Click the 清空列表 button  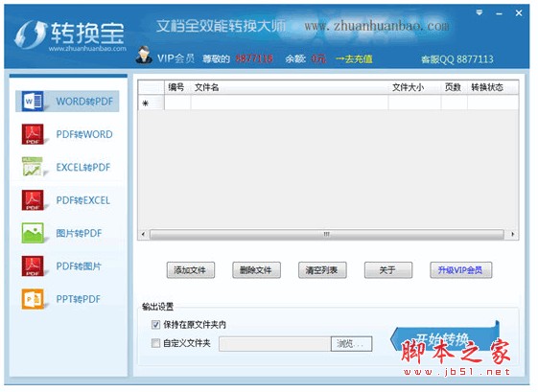point(322,270)
